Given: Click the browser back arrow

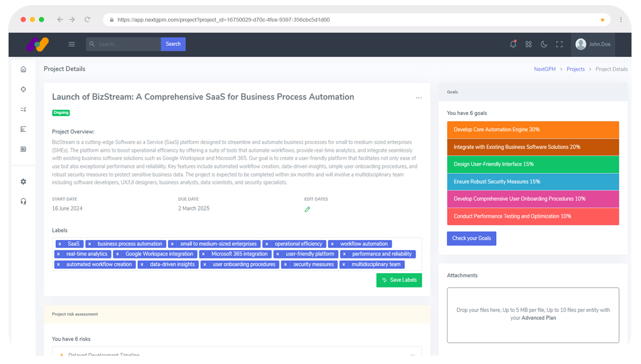Looking at the screenshot, I should (60, 20).
